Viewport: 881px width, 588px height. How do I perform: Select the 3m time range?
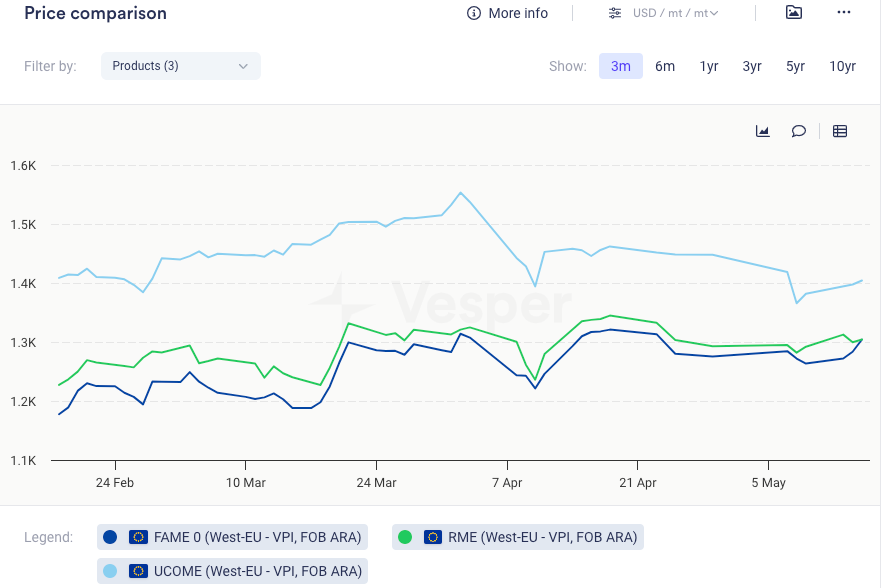(621, 66)
